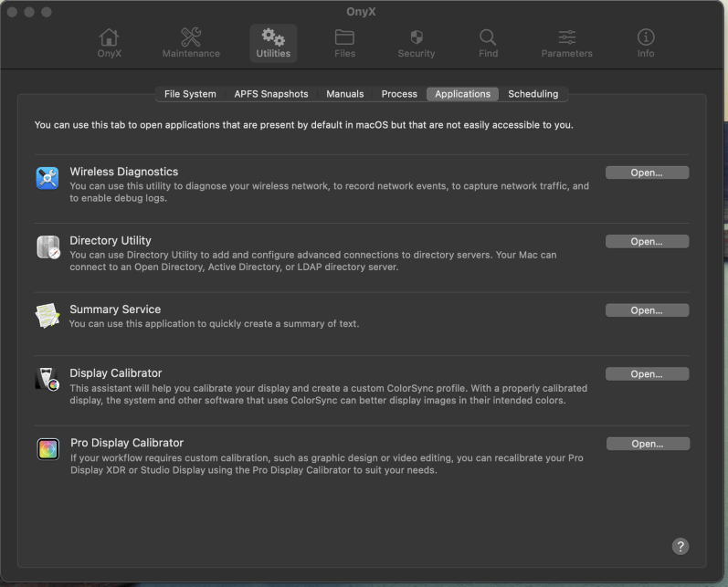Go to the Security shield section
Image resolution: width=728 pixels, height=587 pixels.
click(417, 43)
